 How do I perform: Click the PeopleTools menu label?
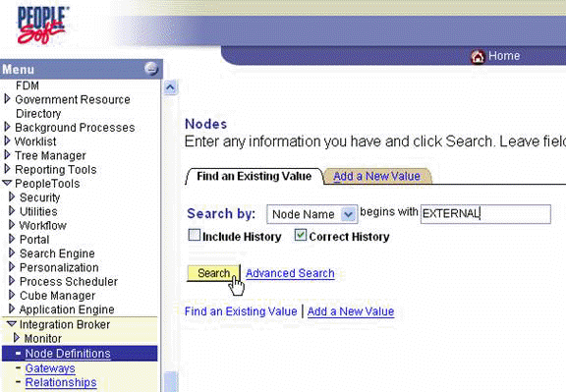pyautogui.click(x=47, y=184)
